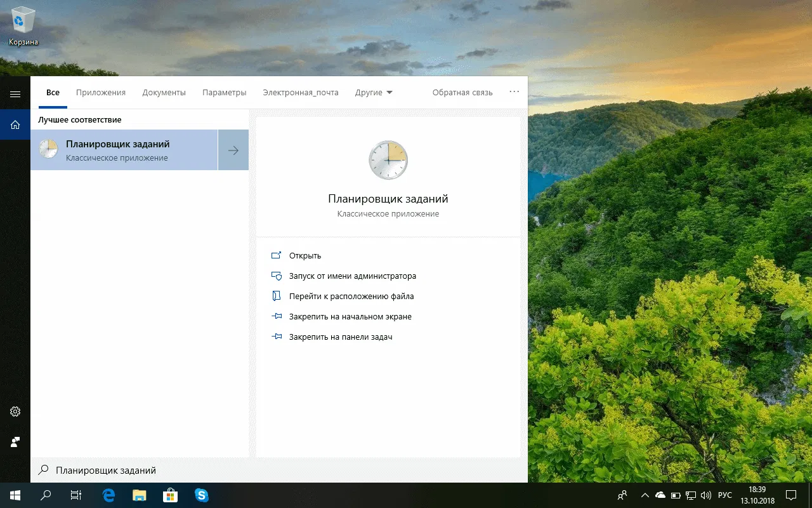Show hidden tray icons chevron

click(x=645, y=495)
